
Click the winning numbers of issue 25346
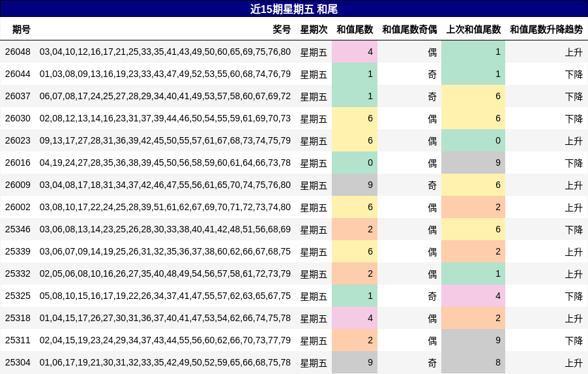165,229
